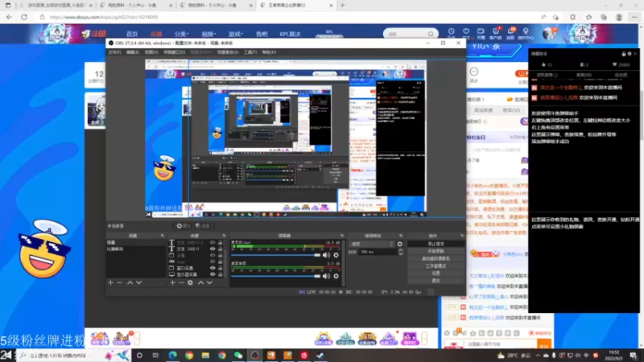Click the source Filters button above docks
This screenshot has height=362, width=644.
(203, 226)
